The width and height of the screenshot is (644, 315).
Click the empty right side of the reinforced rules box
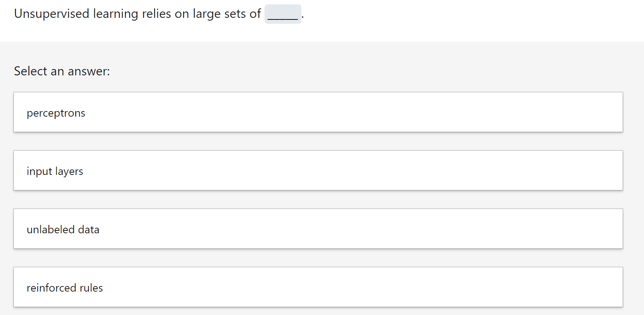[x=516, y=287]
